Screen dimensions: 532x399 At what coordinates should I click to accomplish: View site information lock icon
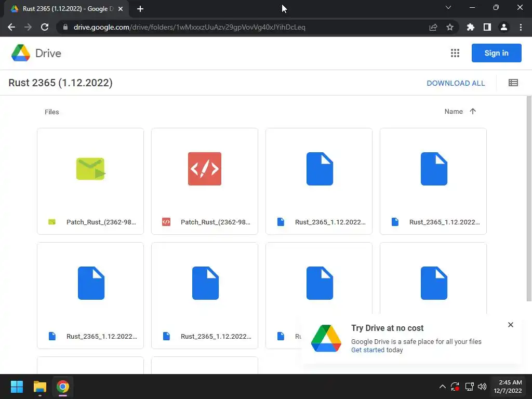65,27
